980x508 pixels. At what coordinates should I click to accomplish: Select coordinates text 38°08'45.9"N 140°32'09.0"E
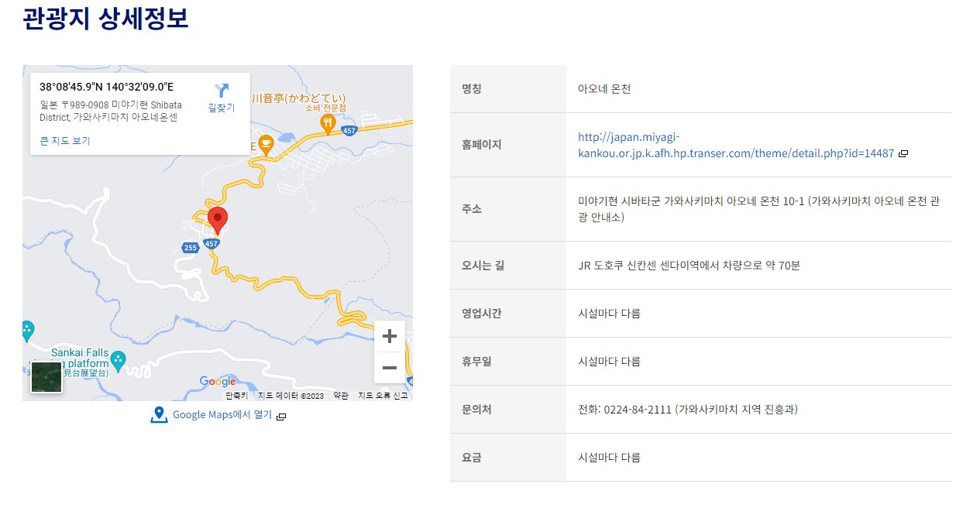click(107, 87)
